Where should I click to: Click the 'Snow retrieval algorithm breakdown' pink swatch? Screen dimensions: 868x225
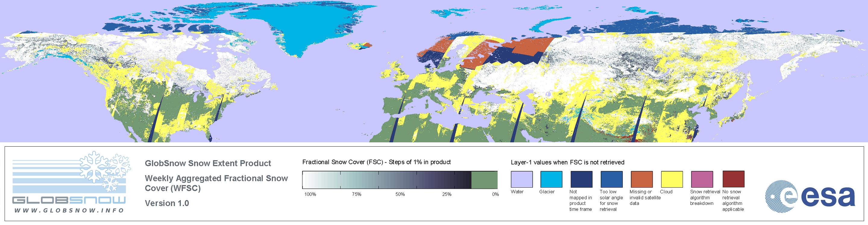tap(702, 179)
